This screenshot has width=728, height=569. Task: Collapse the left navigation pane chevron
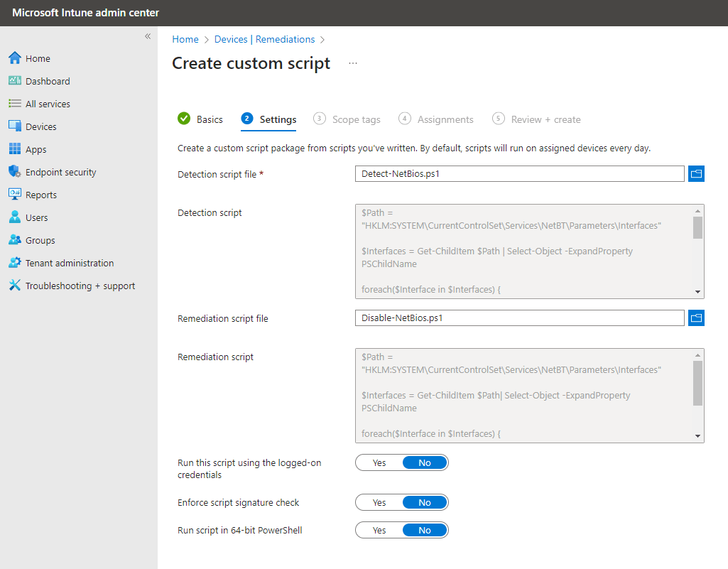pos(148,36)
